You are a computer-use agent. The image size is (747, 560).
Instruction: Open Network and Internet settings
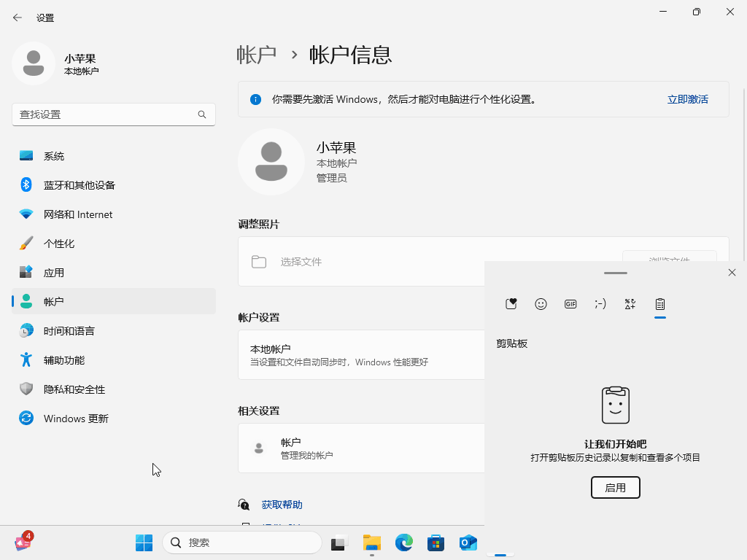(x=113, y=214)
